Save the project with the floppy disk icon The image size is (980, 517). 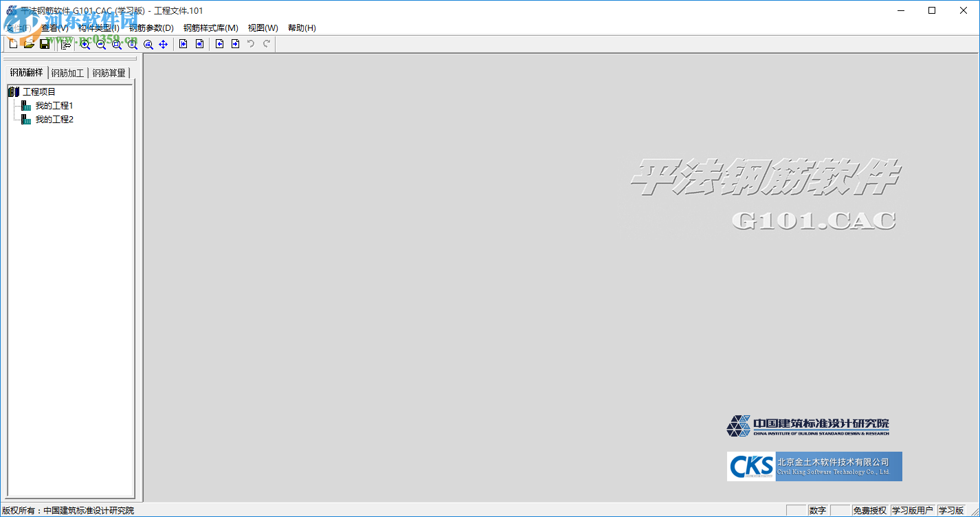[x=45, y=44]
